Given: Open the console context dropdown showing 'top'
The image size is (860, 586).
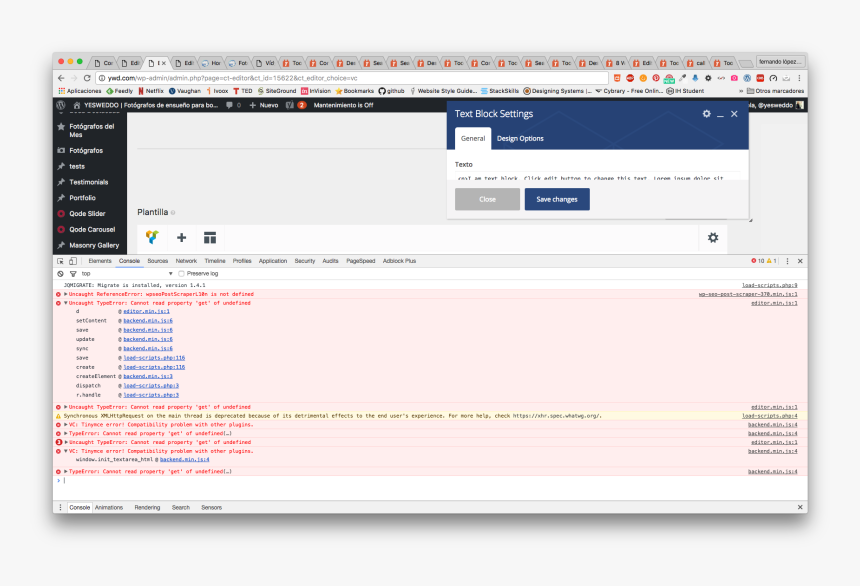Looking at the screenshot, I should point(127,274).
